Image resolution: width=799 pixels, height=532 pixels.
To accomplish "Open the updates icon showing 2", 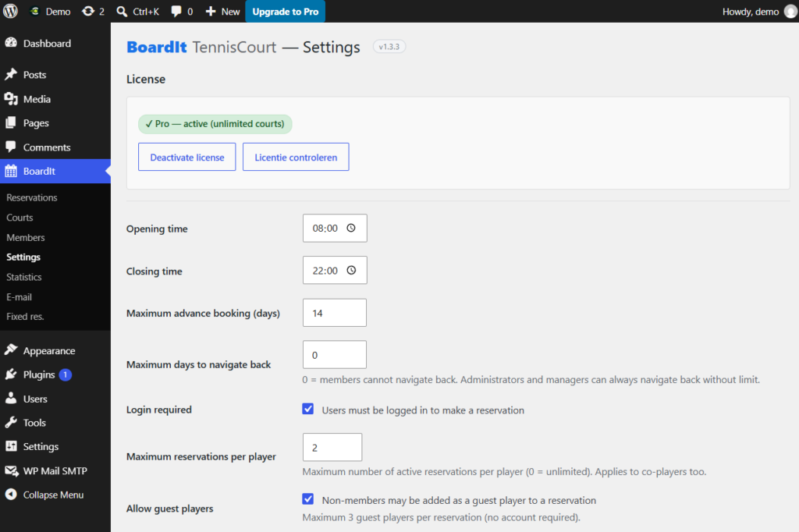I will coord(88,11).
